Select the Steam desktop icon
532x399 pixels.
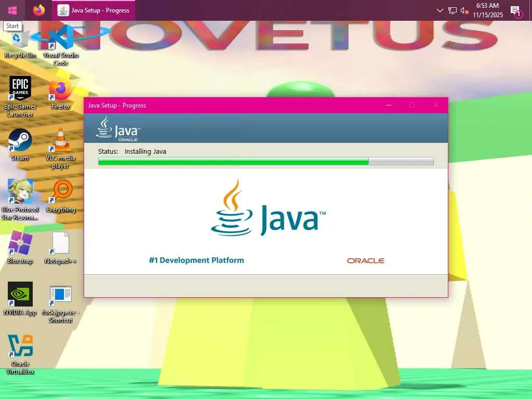[x=20, y=145]
